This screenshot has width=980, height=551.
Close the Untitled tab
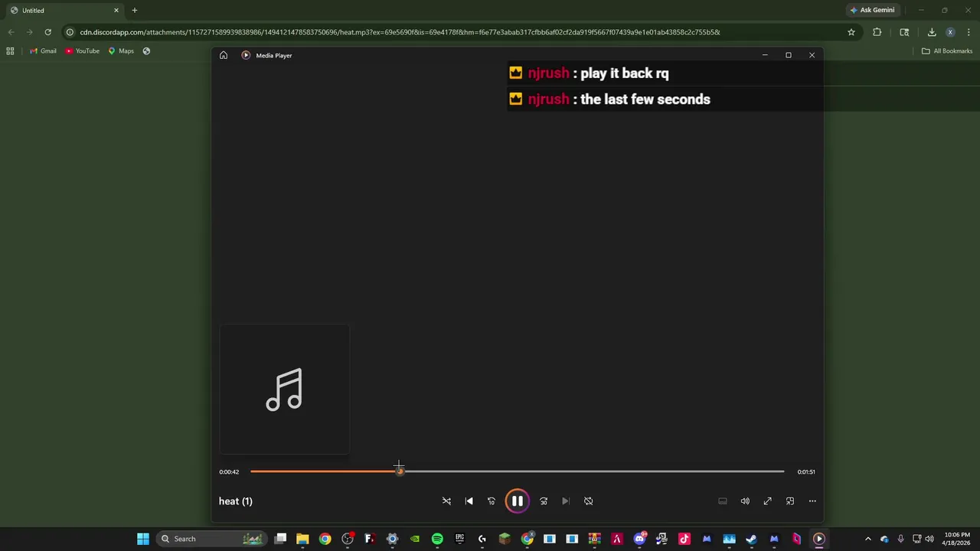pos(116,10)
